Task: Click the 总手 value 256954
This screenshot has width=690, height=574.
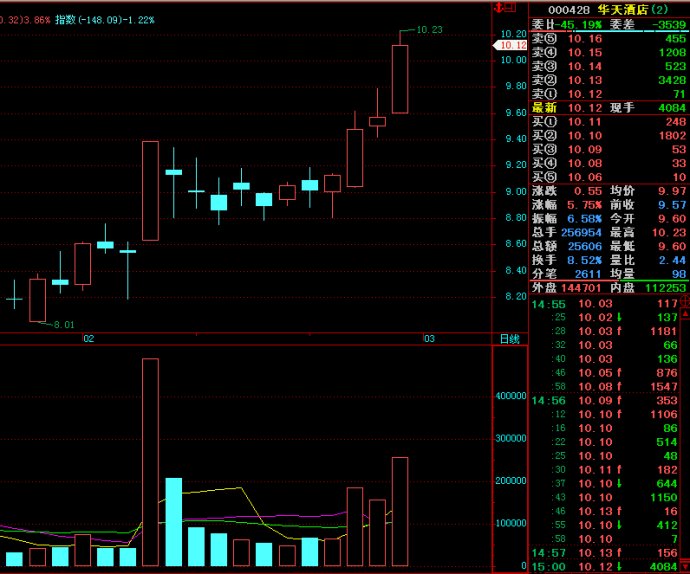Action: [x=581, y=232]
